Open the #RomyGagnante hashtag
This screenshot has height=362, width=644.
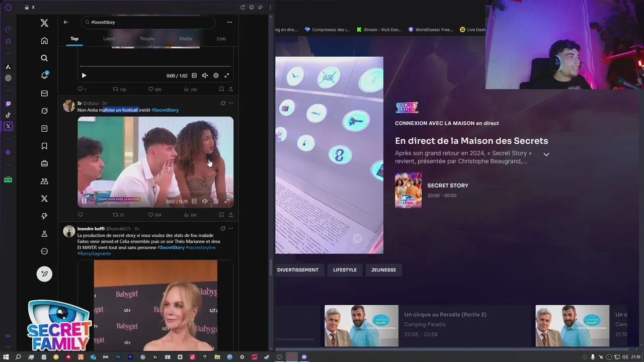point(94,253)
